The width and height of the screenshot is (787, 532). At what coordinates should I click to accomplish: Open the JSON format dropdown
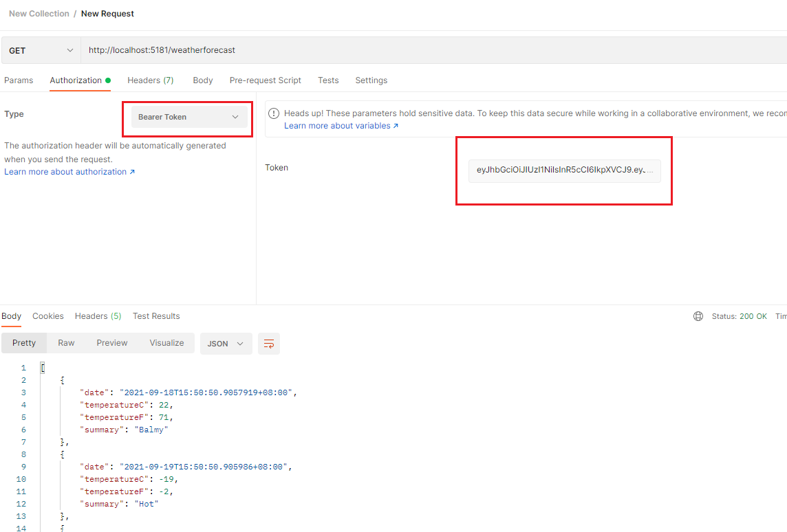[226, 344]
